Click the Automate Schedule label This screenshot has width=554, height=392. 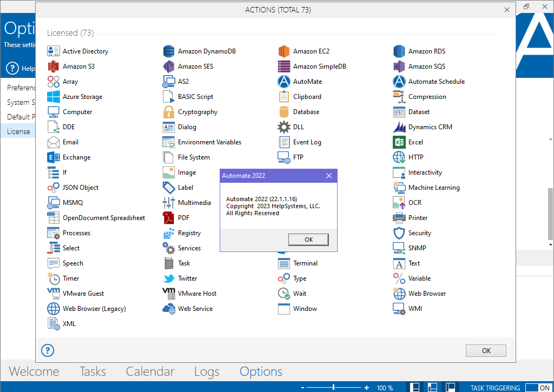click(437, 81)
